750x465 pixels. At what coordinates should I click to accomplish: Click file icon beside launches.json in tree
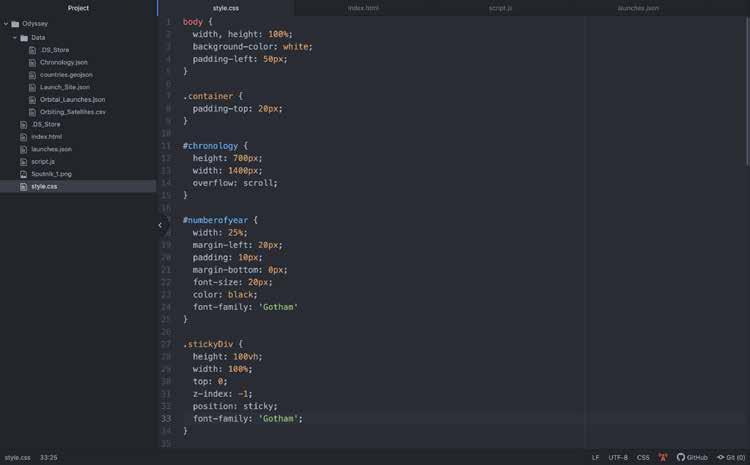[23, 149]
